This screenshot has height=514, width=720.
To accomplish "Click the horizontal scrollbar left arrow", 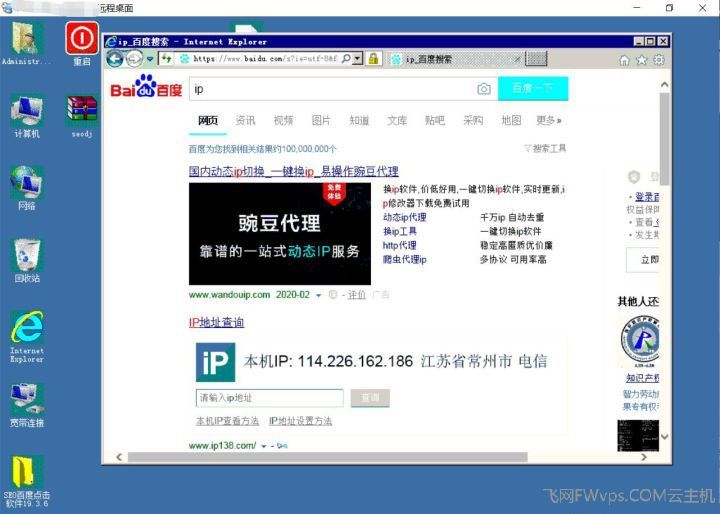I will [x=119, y=457].
